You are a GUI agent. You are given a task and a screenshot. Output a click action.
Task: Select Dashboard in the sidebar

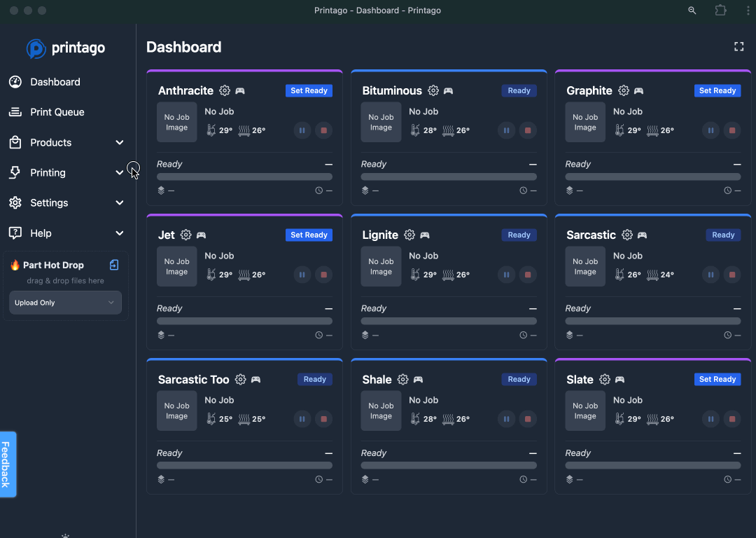click(x=55, y=82)
